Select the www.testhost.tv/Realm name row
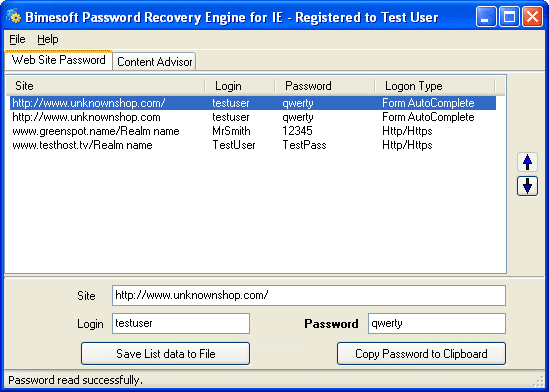 click(x=253, y=145)
